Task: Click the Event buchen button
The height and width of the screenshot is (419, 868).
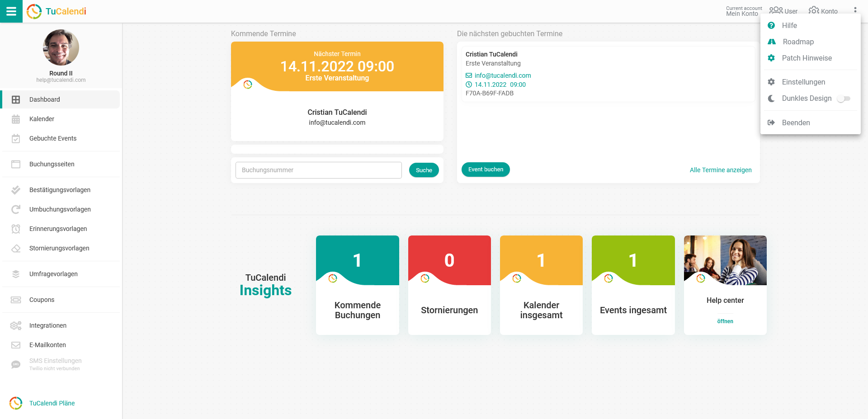Action: pos(486,169)
